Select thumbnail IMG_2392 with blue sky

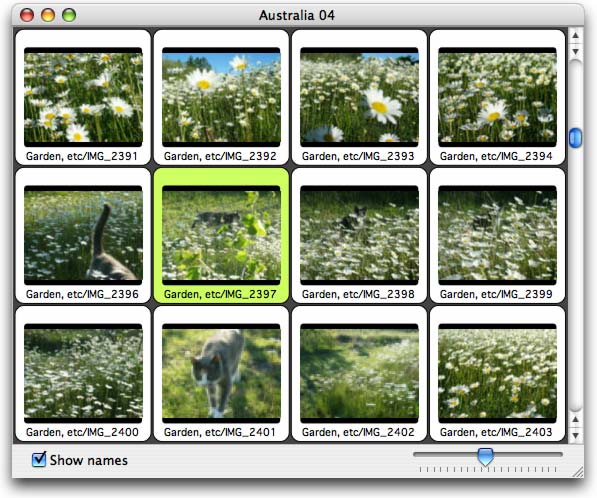221,97
